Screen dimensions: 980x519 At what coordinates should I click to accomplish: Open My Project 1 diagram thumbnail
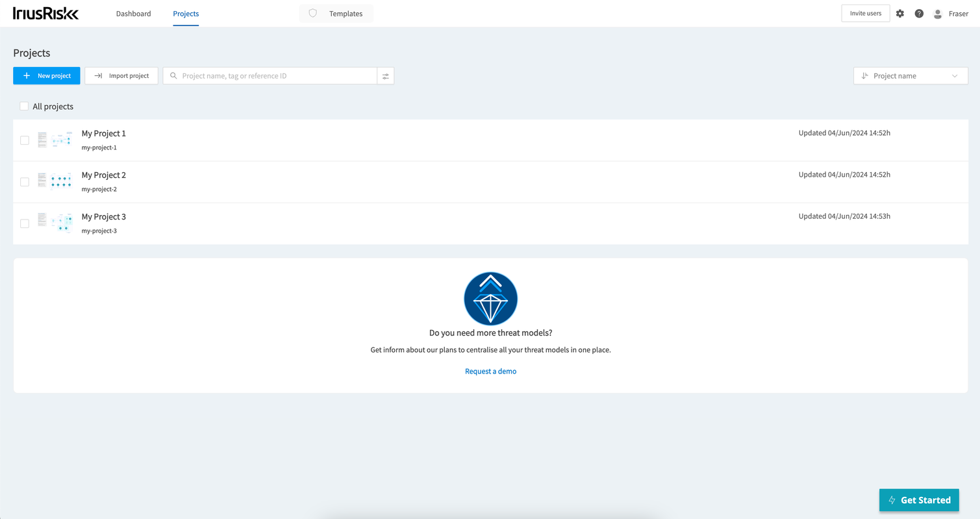tap(55, 140)
